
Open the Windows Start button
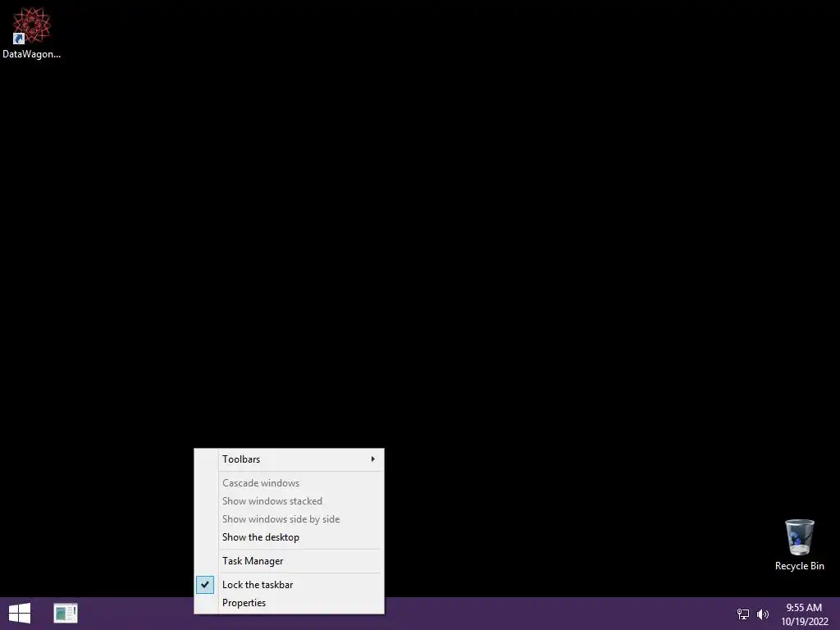pyautogui.click(x=20, y=614)
